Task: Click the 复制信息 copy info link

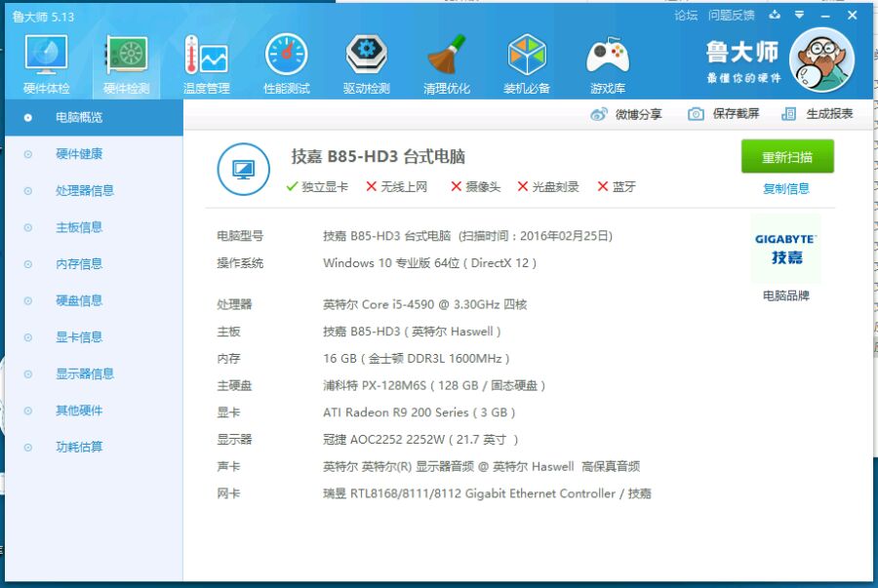Action: [786, 188]
